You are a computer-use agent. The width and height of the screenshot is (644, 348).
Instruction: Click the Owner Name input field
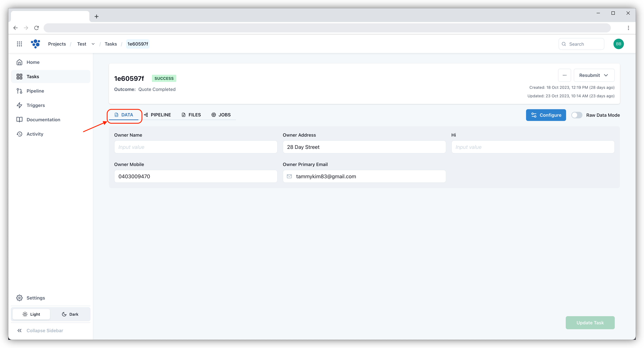[196, 147]
